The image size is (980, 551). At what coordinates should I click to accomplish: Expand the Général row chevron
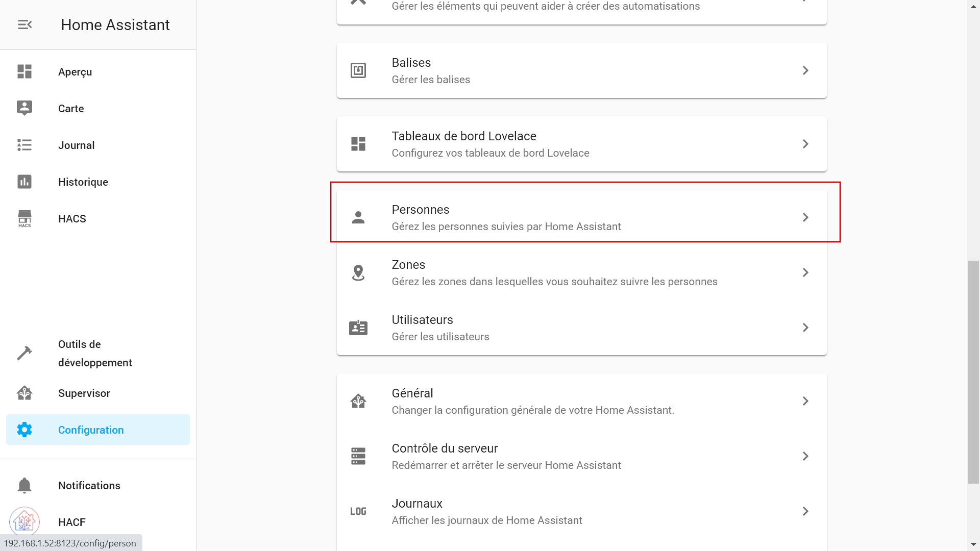805,401
